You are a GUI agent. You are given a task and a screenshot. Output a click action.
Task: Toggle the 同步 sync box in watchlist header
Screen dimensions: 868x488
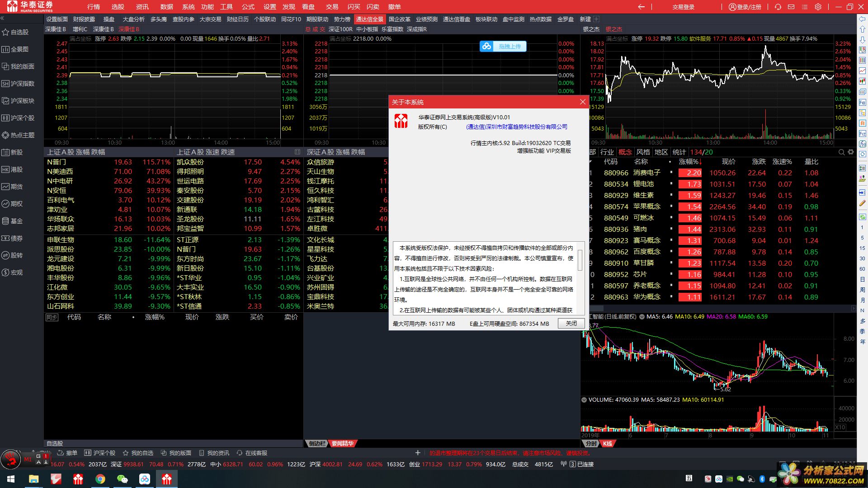click(52, 318)
